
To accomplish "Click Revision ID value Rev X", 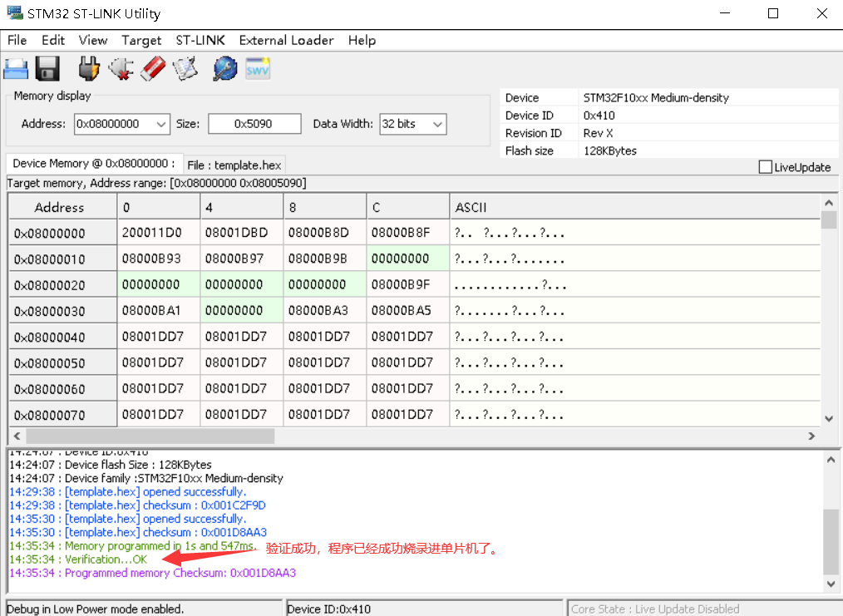I will point(598,133).
